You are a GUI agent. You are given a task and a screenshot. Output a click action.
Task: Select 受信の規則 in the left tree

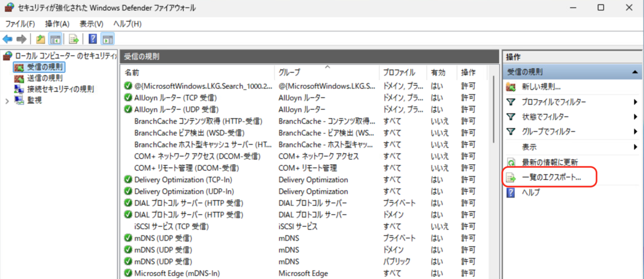coord(45,68)
